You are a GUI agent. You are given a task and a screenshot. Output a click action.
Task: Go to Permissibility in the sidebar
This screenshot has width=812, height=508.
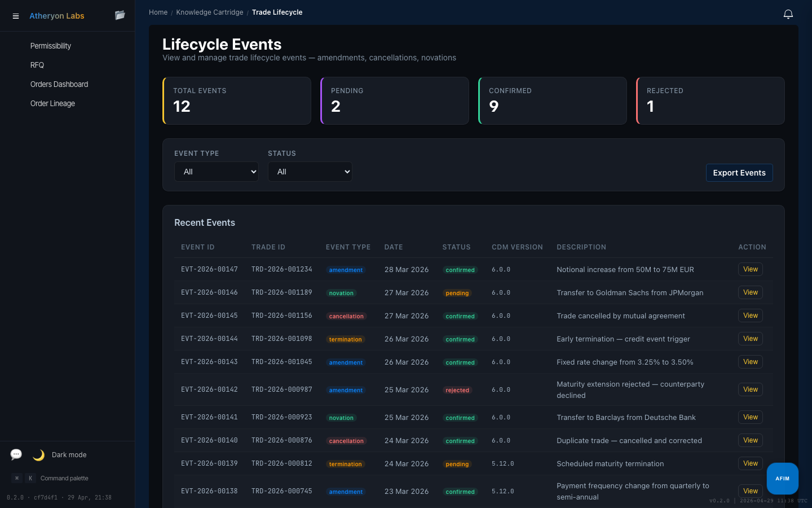(51, 46)
